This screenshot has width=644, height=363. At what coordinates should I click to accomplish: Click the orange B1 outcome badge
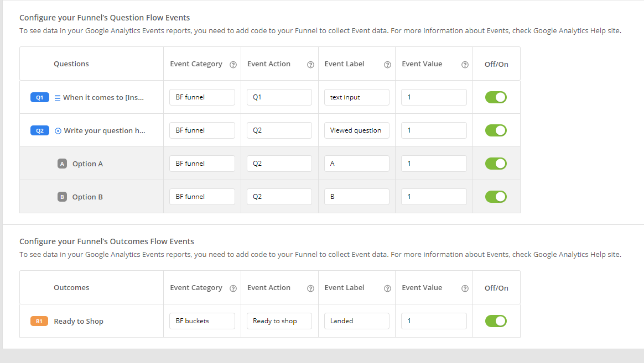[39, 321]
